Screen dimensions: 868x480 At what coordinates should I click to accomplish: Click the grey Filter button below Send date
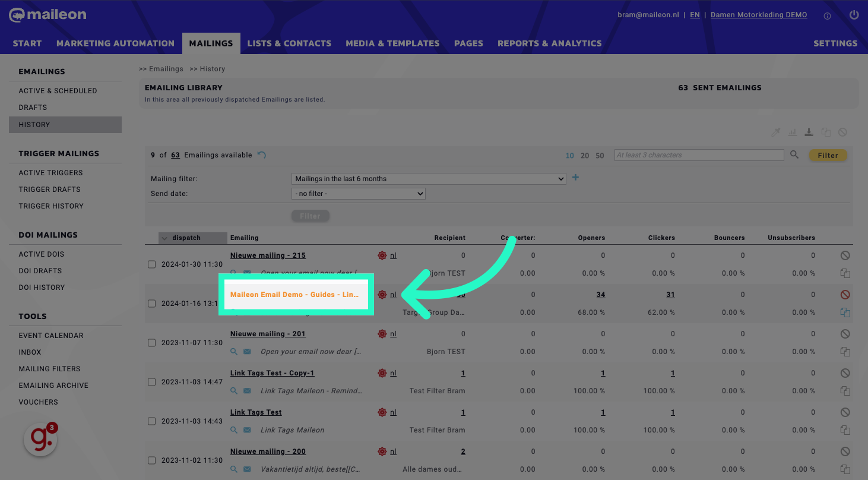[x=310, y=216]
